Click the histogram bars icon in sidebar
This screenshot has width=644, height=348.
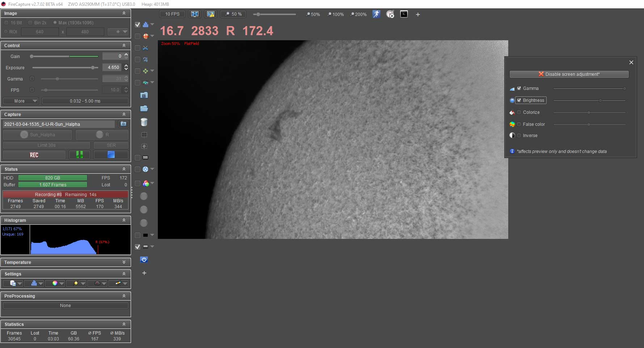click(146, 25)
